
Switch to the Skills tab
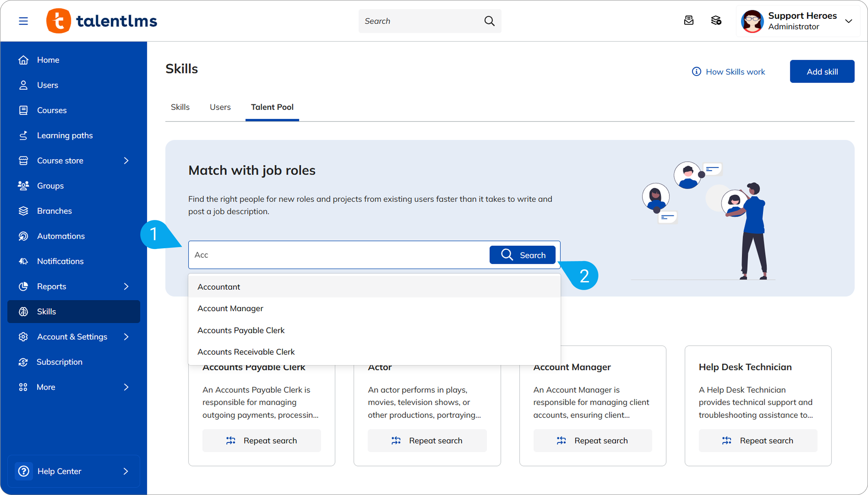[x=180, y=107]
